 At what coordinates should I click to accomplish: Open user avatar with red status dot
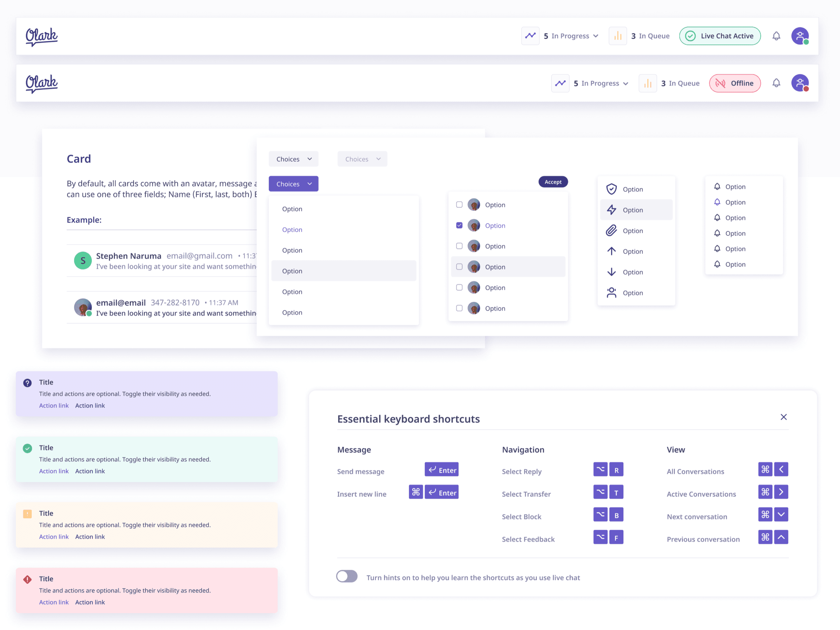click(x=800, y=83)
